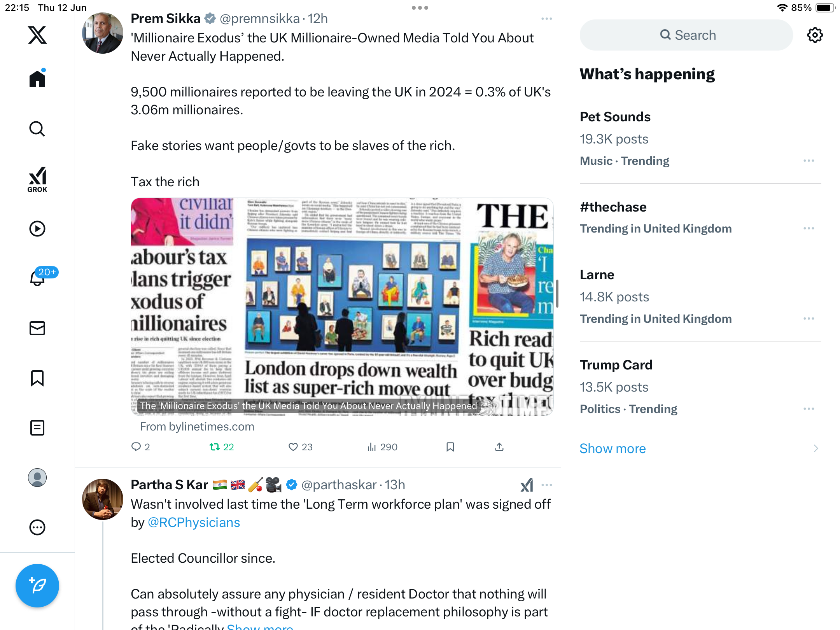Share Prem Sikka's post
Screen dimensions: 840x630
click(499, 447)
